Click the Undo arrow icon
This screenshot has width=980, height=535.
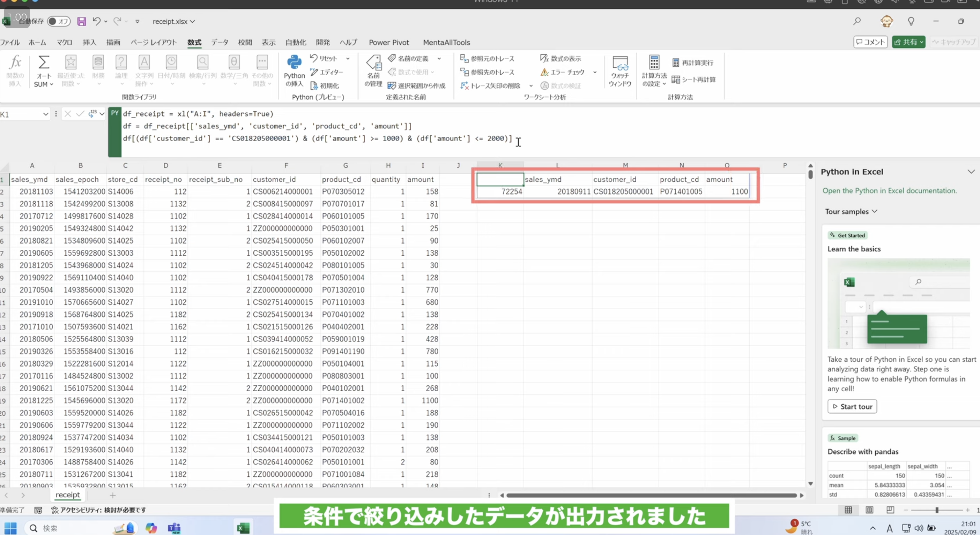[97, 21]
